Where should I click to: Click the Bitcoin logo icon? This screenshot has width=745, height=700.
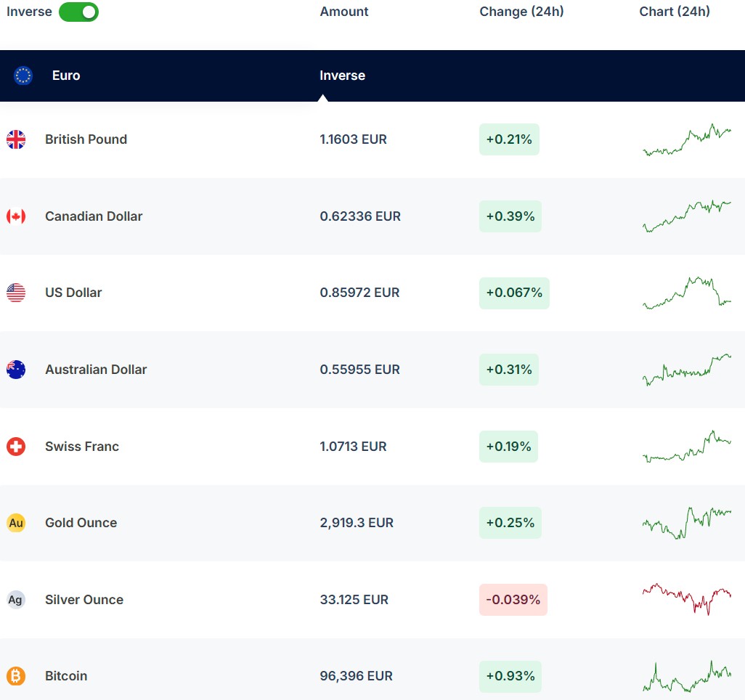[x=16, y=676]
